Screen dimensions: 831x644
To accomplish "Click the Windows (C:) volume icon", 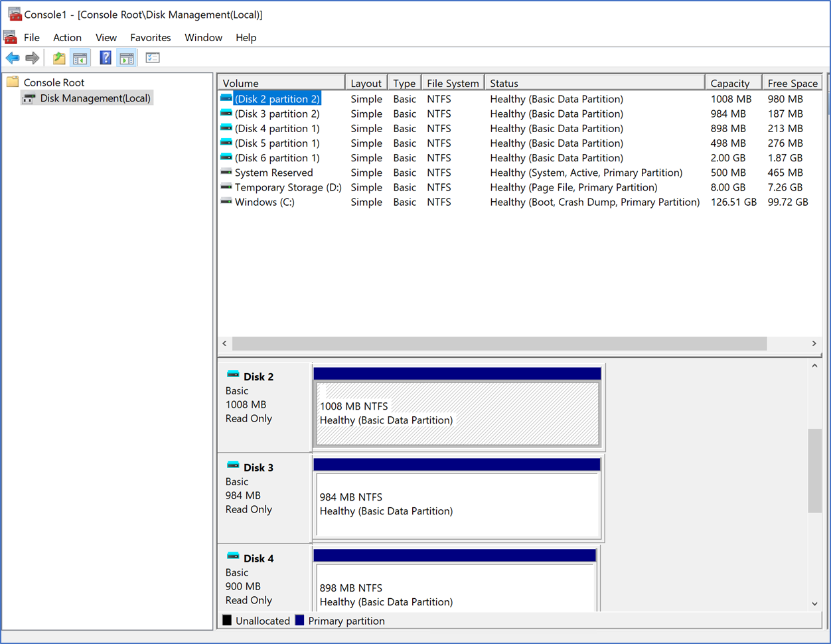I will [226, 202].
